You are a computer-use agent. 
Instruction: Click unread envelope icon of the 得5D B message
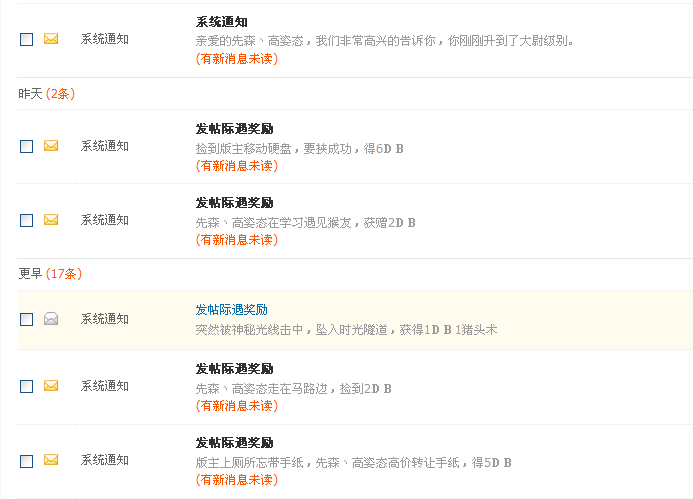coord(51,460)
